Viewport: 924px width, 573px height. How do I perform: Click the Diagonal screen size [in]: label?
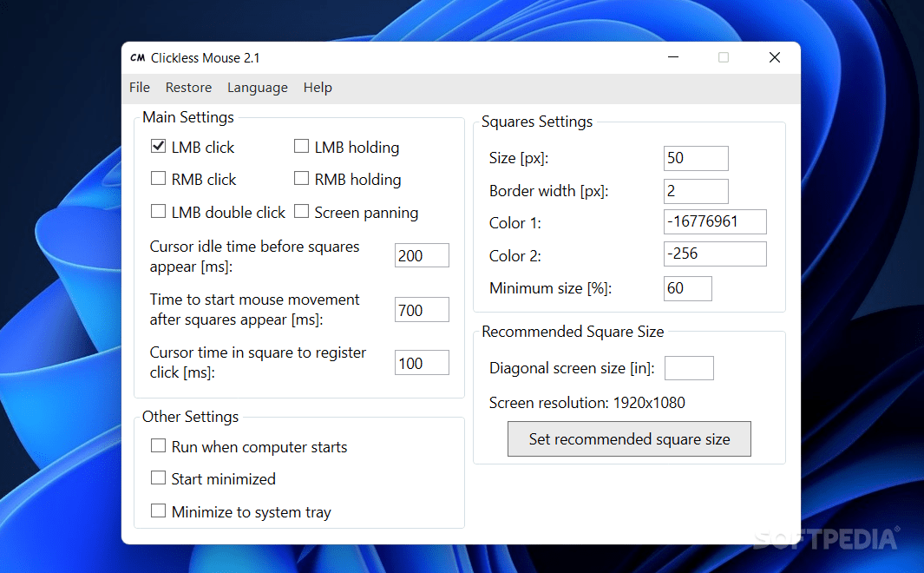(572, 368)
